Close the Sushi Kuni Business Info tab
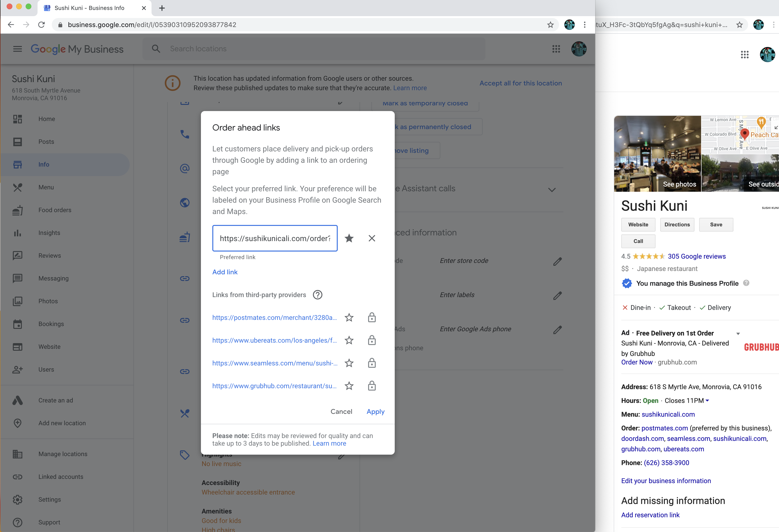This screenshot has height=532, width=779. [144, 8]
